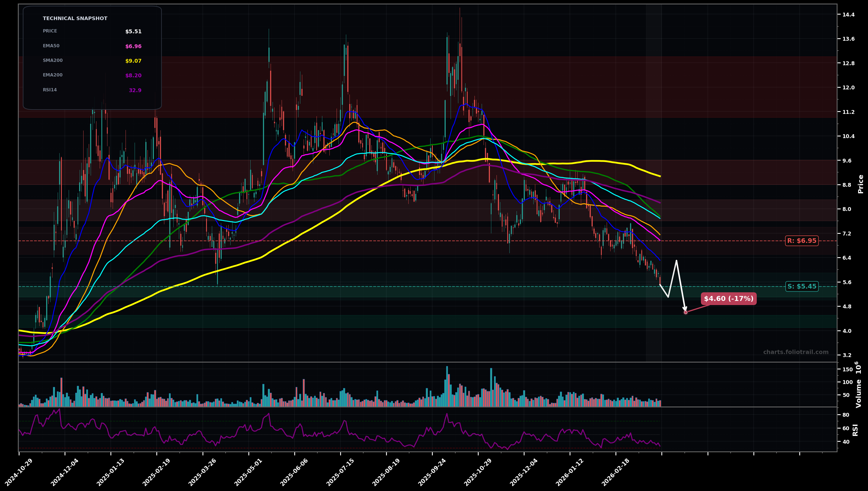Viewport: 868px width, 491px height.
Task: Click the RSI axis title
Action: tap(856, 430)
